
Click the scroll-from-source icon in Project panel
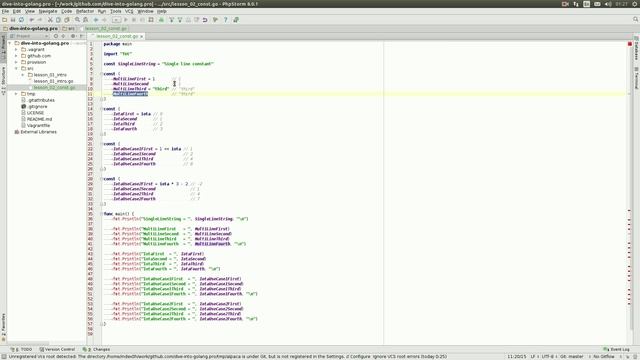56,36
